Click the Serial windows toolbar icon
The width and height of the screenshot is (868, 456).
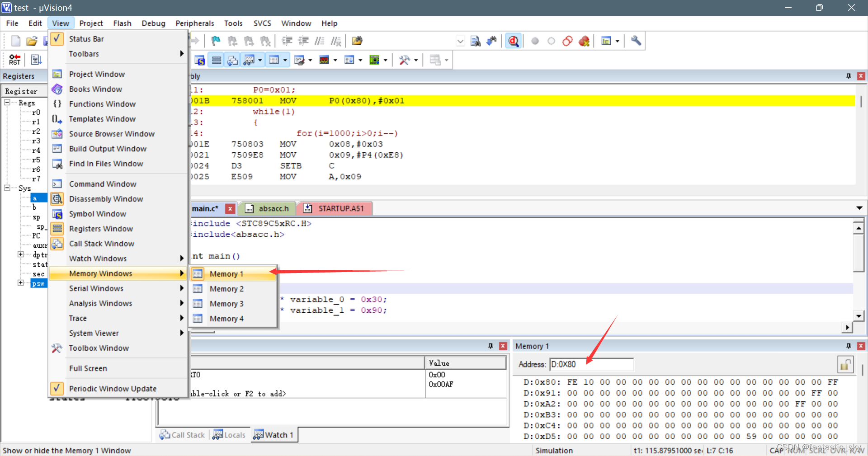click(x=299, y=60)
